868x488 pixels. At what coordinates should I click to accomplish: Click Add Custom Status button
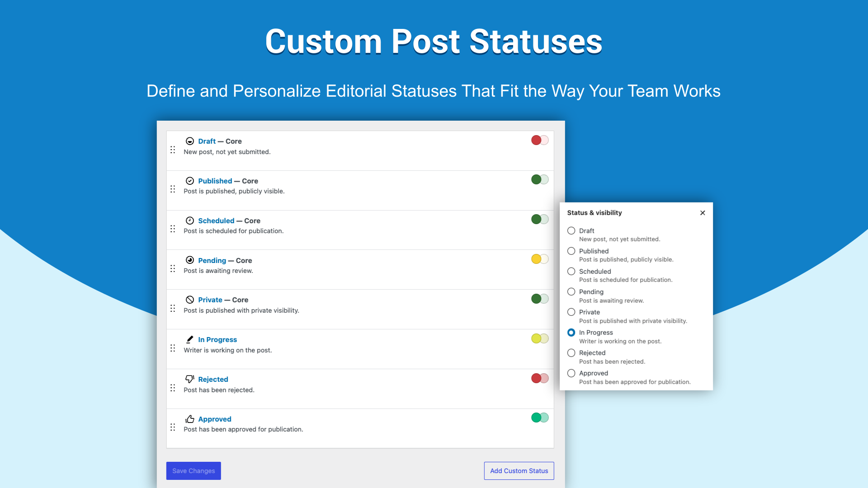click(x=519, y=471)
